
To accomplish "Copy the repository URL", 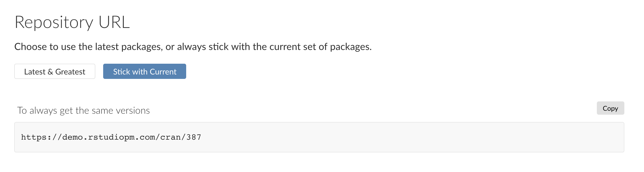I will 610,108.
